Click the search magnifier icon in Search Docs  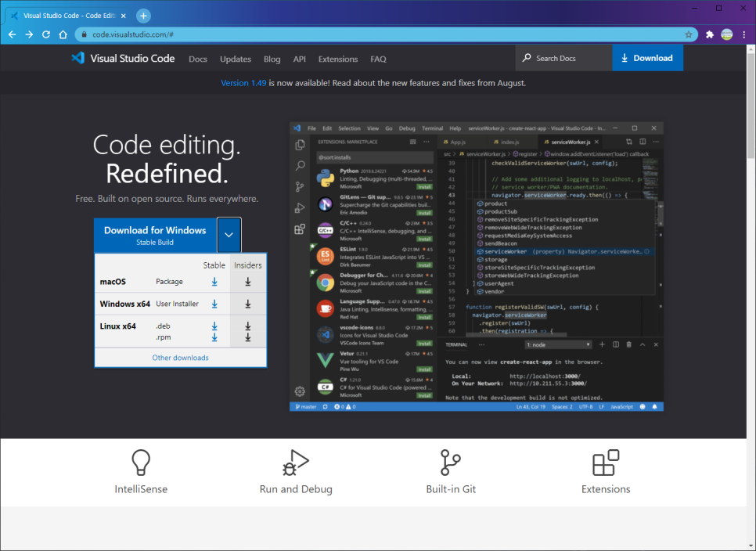[x=527, y=58]
